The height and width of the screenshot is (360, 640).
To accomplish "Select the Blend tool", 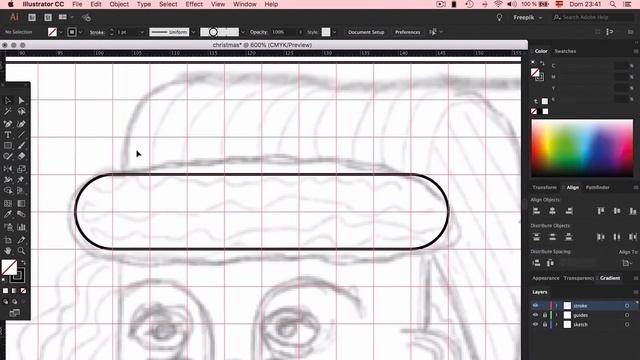I will coord(21,214).
